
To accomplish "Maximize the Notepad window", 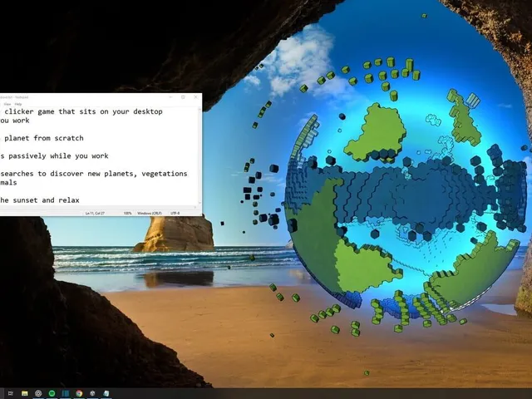I will (183, 97).
